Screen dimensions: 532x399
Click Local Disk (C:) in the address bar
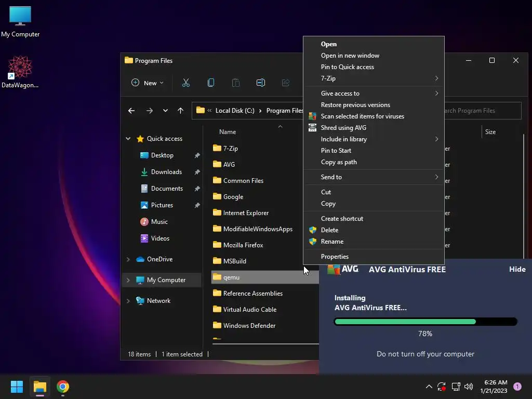coord(235,111)
